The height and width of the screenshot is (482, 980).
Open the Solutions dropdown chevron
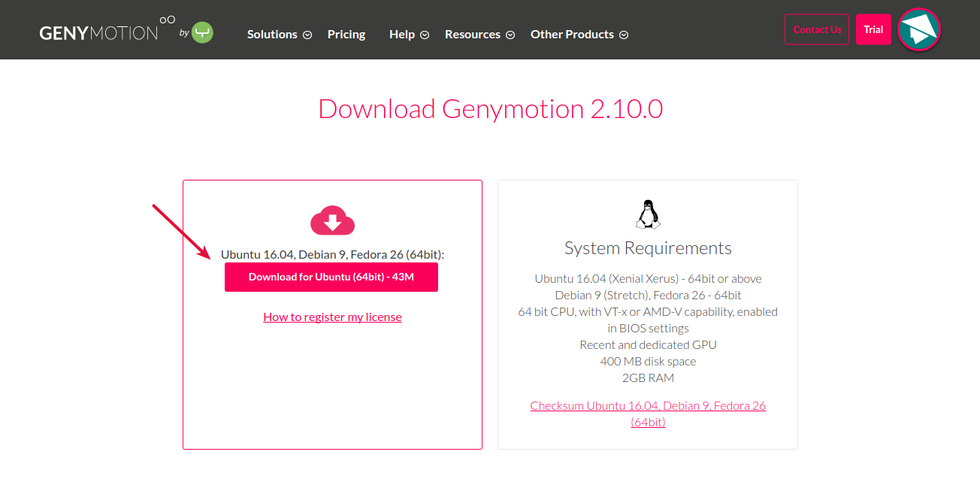click(307, 35)
